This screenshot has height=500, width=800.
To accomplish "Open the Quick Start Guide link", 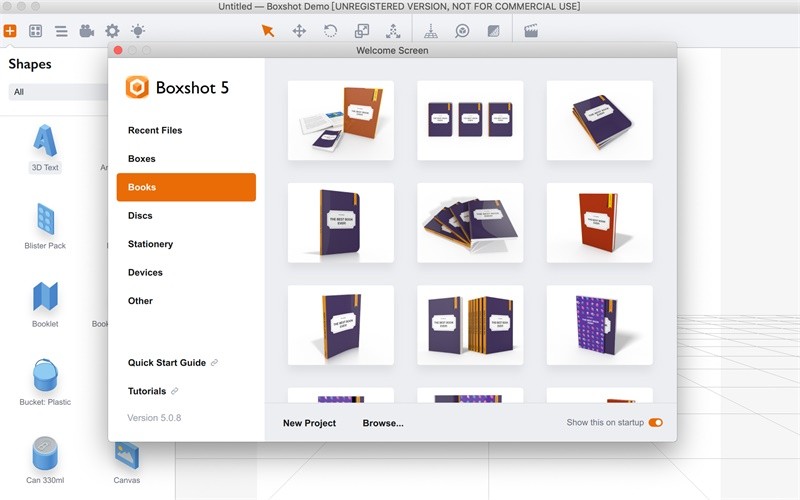I will tap(172, 363).
